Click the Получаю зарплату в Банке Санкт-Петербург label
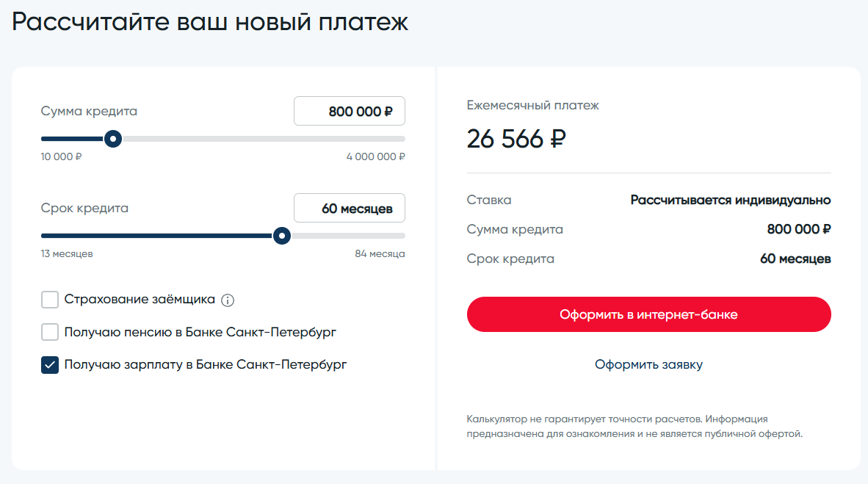This screenshot has width=868, height=484. 206,364
